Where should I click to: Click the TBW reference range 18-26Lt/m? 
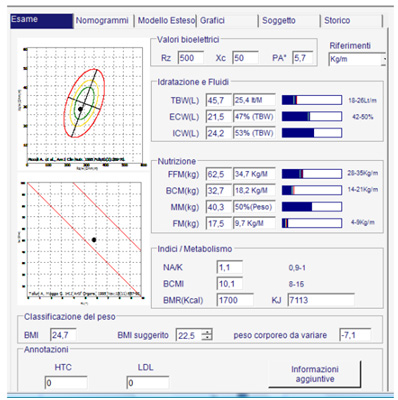tap(362, 100)
